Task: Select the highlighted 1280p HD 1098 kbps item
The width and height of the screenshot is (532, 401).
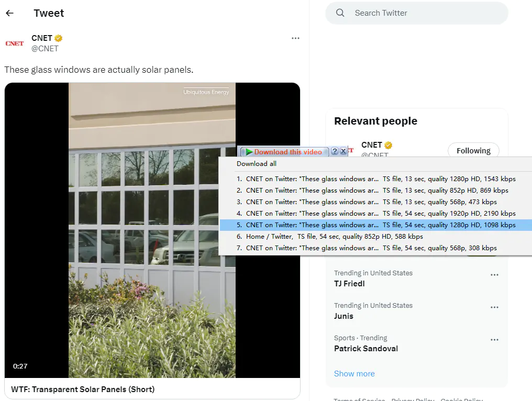Action: (x=375, y=225)
